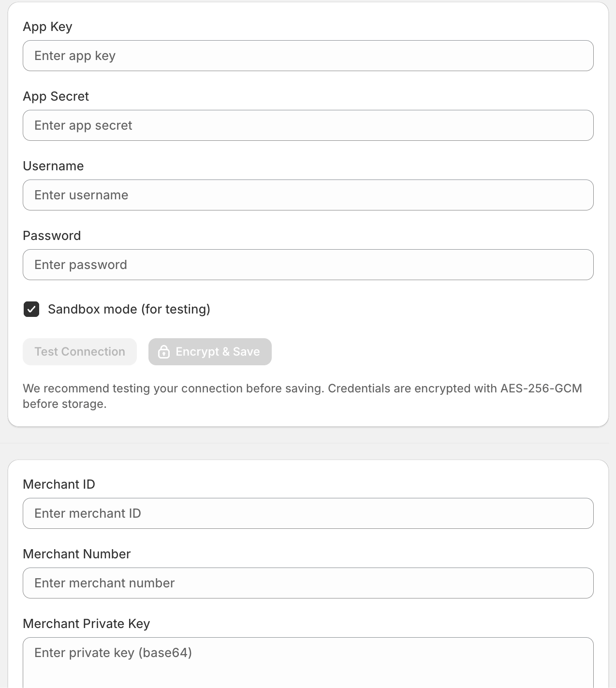This screenshot has height=688, width=616.
Task: Click the Password entry field
Action: (x=308, y=265)
